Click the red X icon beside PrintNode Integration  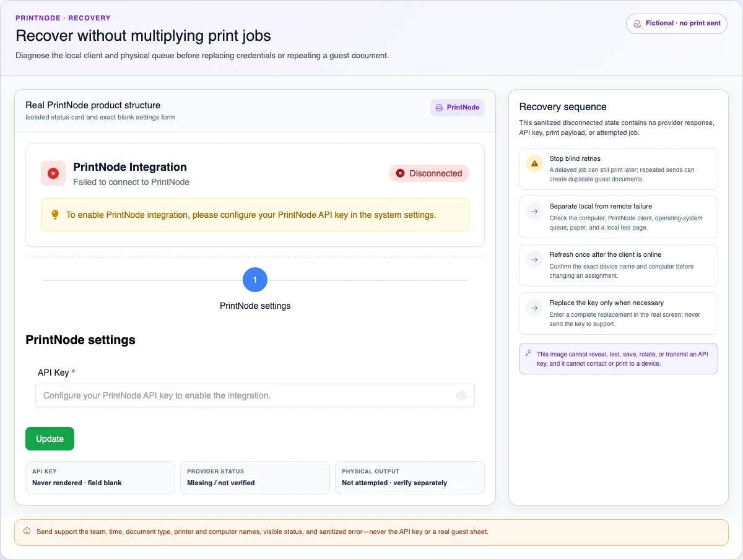(53, 174)
